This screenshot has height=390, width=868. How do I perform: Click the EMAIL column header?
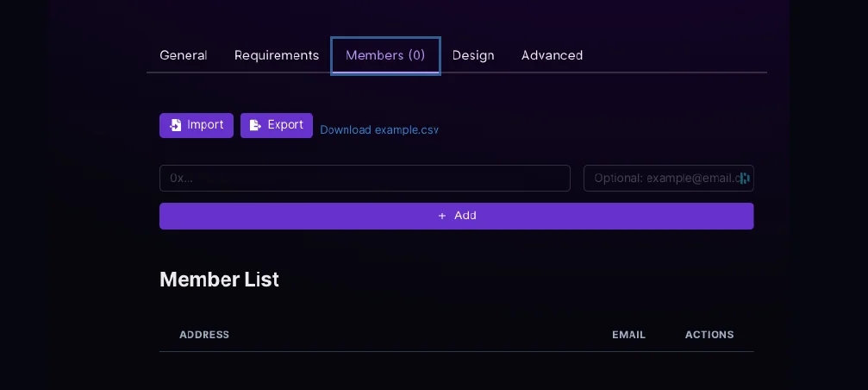pos(628,335)
